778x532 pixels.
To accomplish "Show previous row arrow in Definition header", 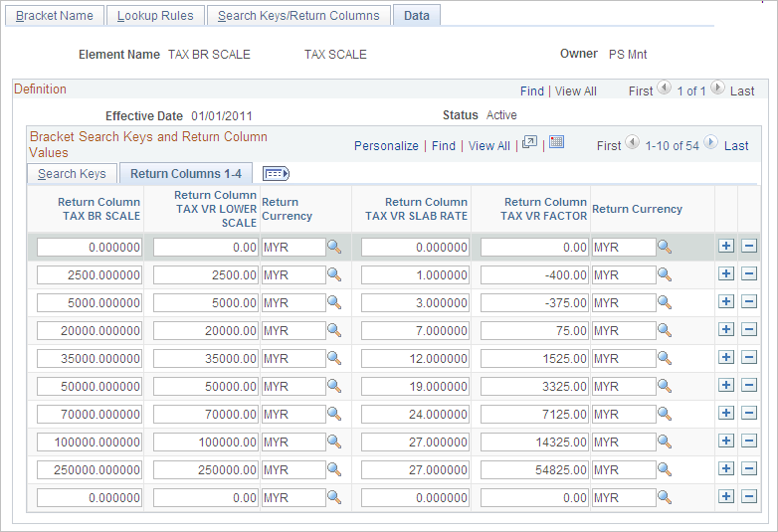I will pos(664,88).
